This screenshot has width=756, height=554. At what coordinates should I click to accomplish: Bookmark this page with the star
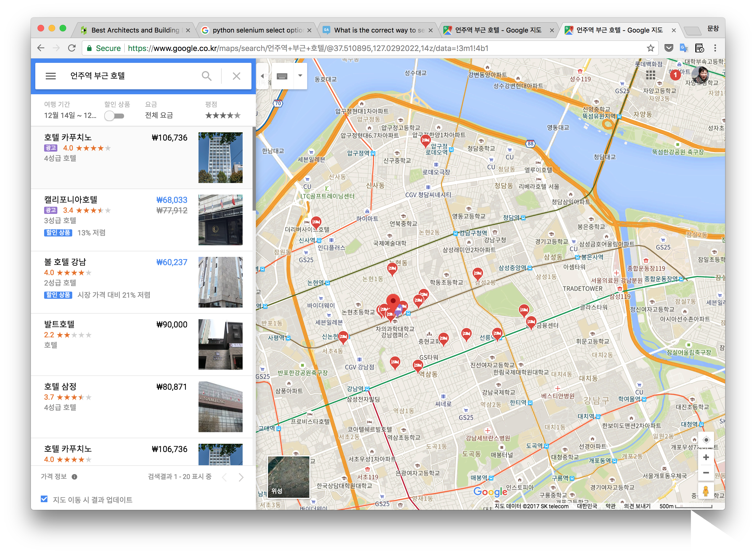coord(650,48)
